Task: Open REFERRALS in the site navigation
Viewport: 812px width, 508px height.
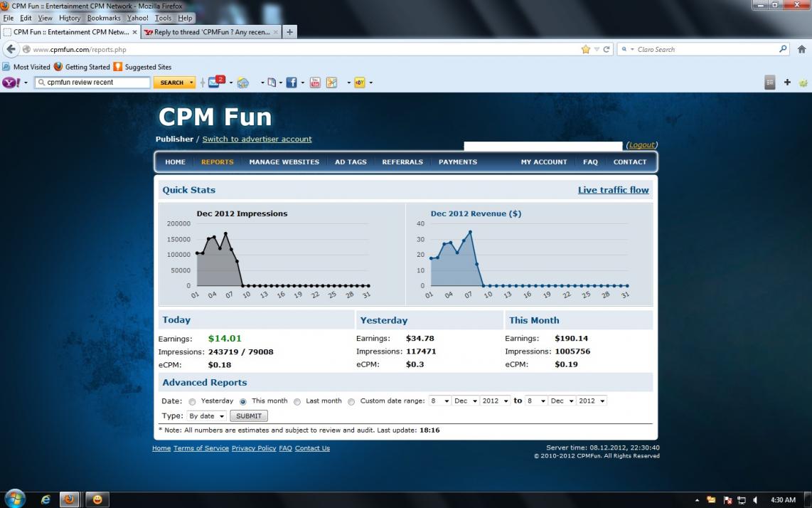Action: 402,162
